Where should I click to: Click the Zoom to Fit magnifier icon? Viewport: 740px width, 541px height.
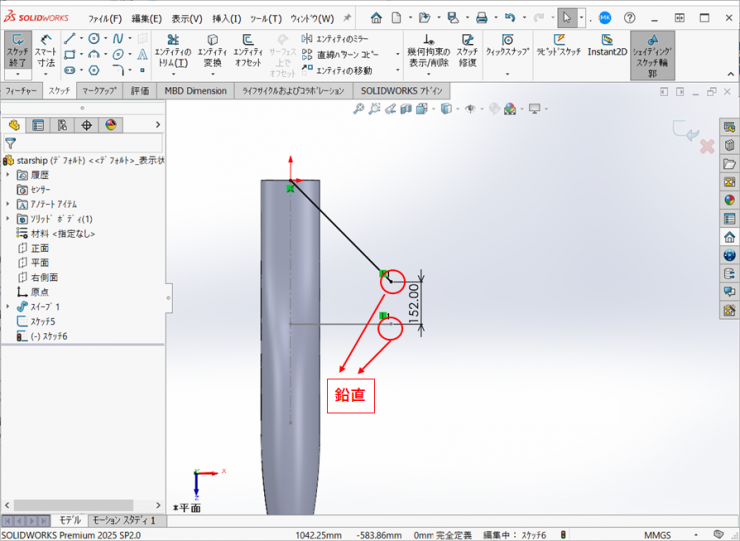tap(359, 109)
